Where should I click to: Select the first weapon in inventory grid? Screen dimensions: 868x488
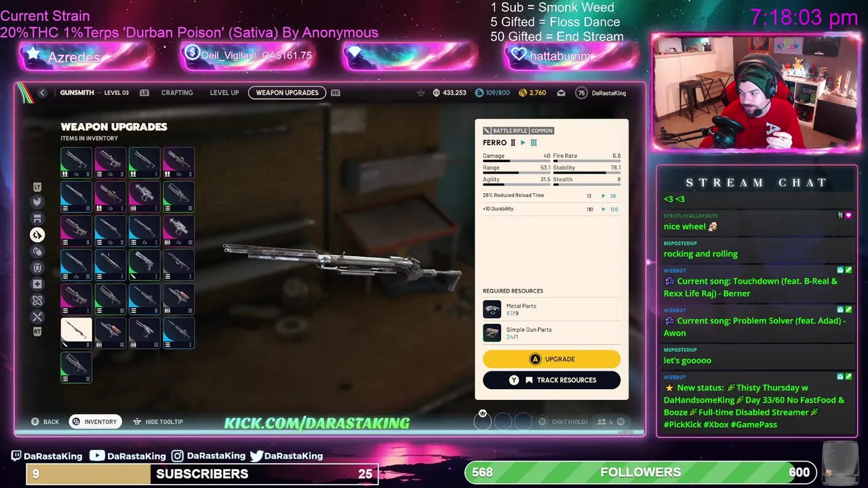(76, 163)
